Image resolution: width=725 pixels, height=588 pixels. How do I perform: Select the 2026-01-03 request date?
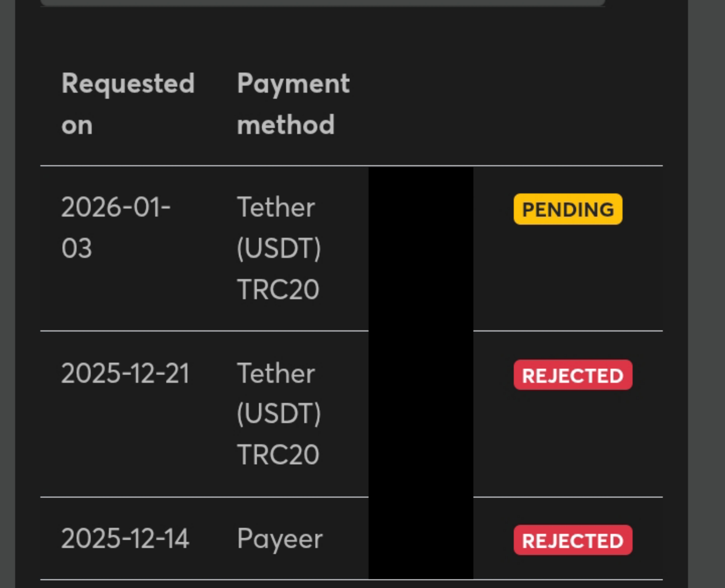(x=116, y=227)
